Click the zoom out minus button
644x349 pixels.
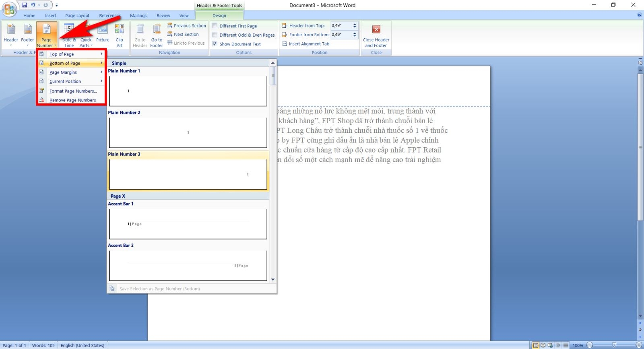590,345
